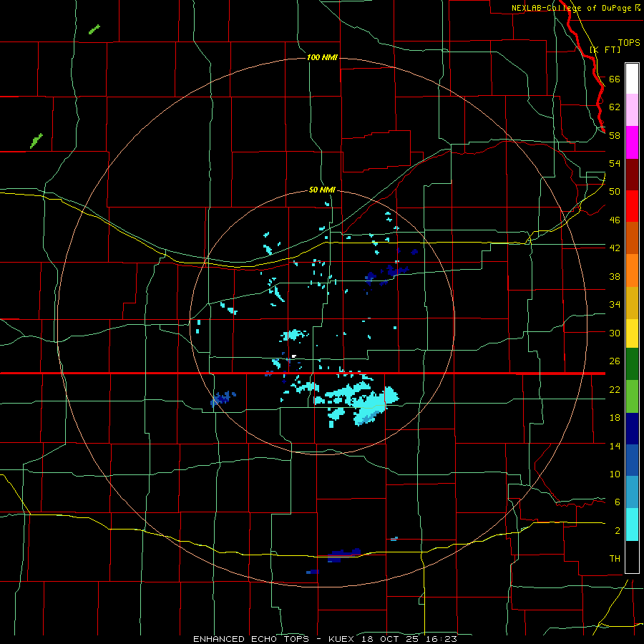Click the legend value 58
Viewport: 644px width, 644px height.
[x=615, y=135]
